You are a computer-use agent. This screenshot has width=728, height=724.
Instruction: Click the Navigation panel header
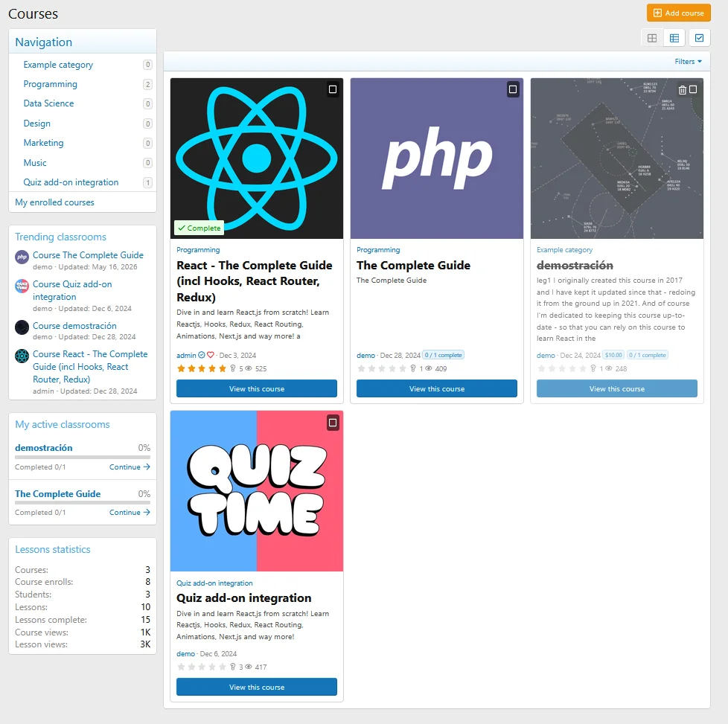83,42
